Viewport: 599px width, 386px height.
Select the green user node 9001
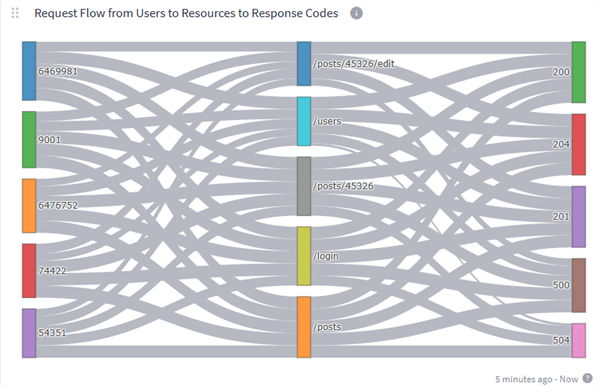(29, 139)
